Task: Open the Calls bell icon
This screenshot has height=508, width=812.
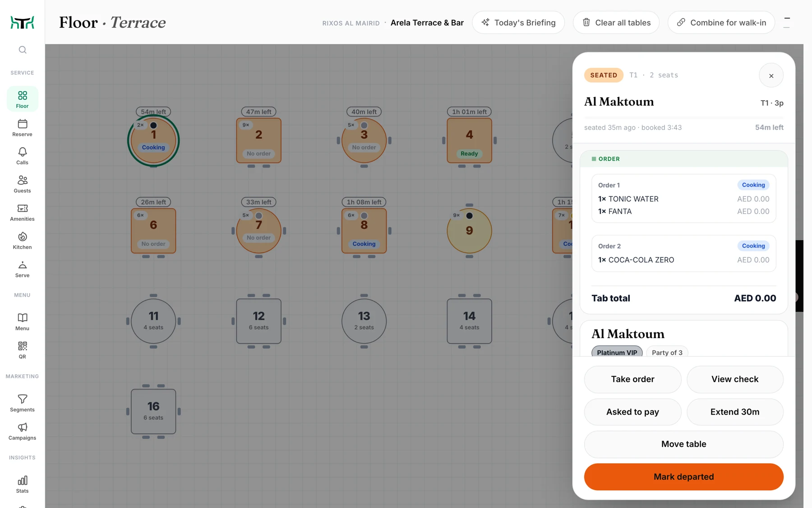Action: tap(22, 152)
